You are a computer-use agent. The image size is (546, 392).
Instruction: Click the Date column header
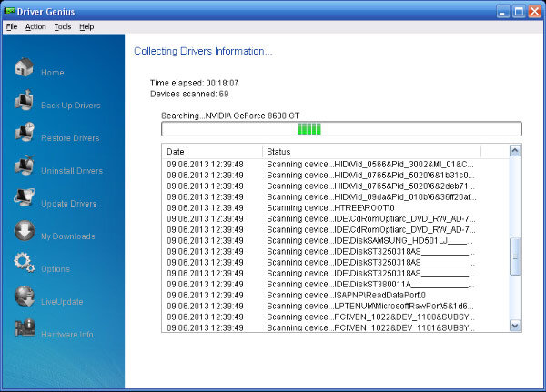pos(212,152)
